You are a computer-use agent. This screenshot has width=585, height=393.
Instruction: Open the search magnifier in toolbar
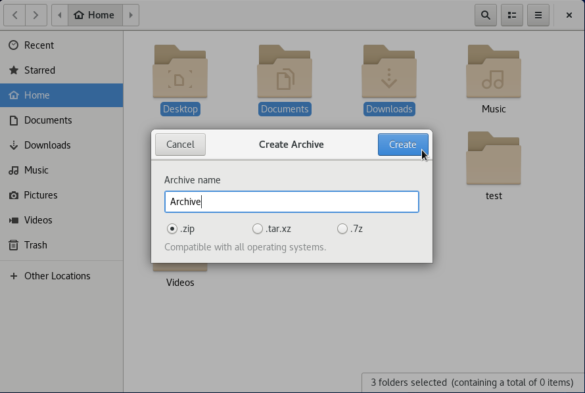point(485,15)
